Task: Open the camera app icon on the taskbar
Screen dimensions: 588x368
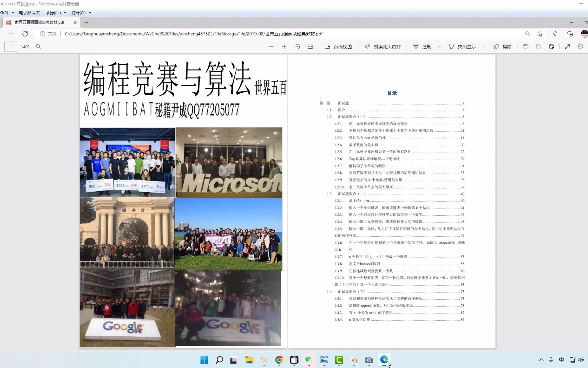Action: (x=369, y=360)
